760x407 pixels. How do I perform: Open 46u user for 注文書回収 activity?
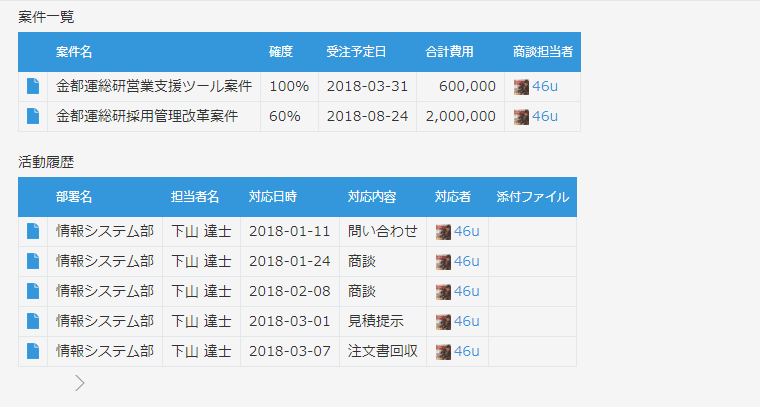(466, 351)
